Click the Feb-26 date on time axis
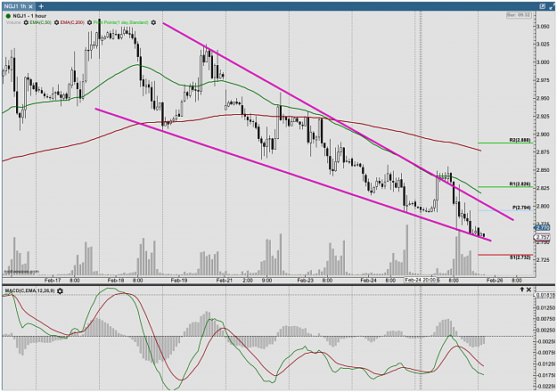Viewport: 557px width, 392px height. click(x=495, y=281)
